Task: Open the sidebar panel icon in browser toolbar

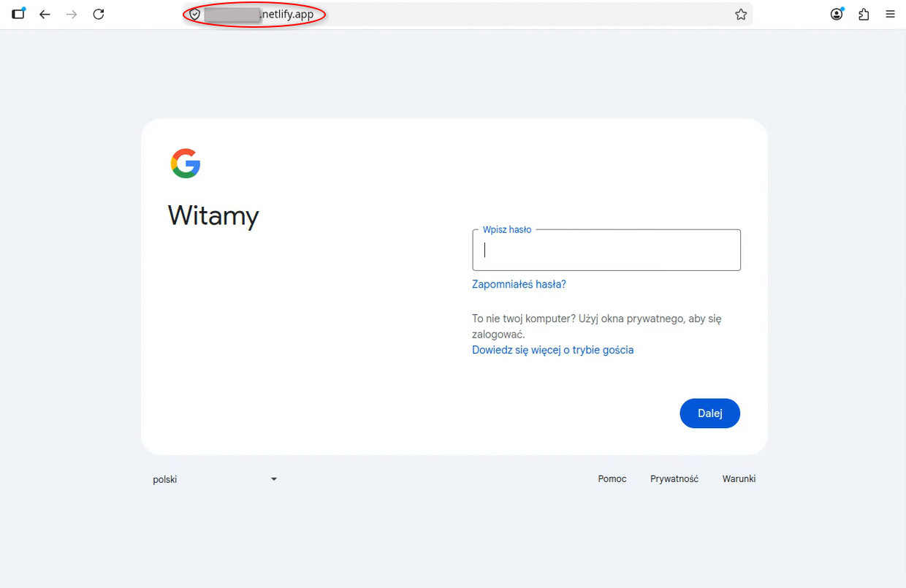Action: tap(18, 14)
